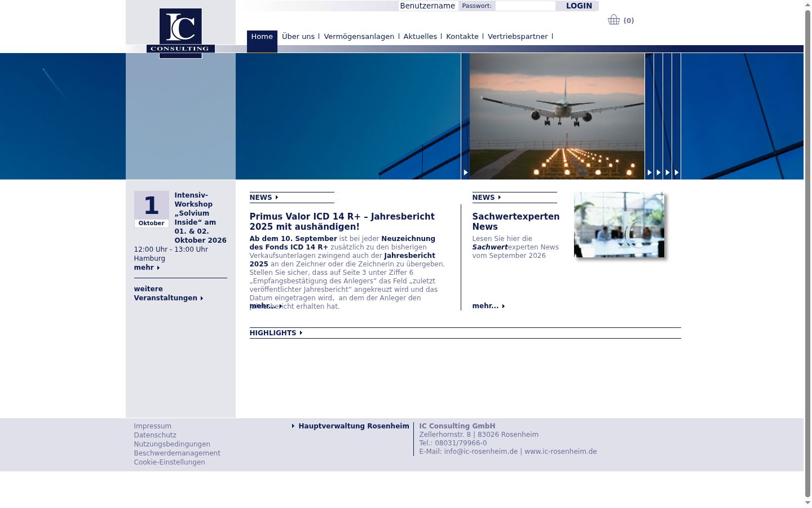This screenshot has height=508, width=812.
Task: Click the 'IC Consulting GmbH' footer text
Action: 457,426
